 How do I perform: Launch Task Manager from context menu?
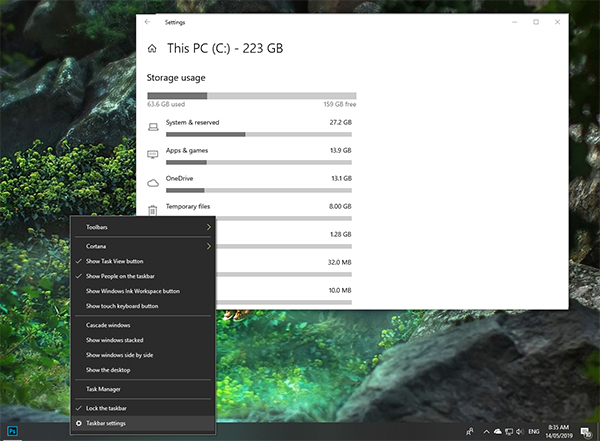[143, 389]
